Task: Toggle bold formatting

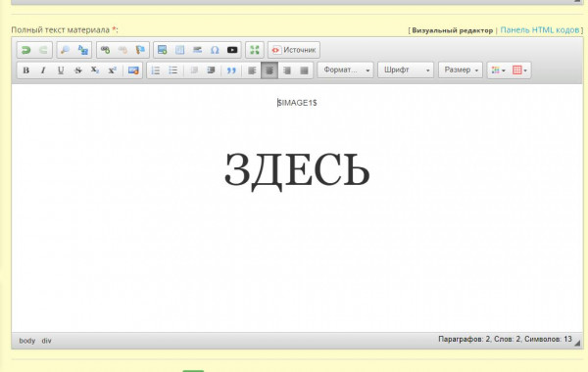Action: pyautogui.click(x=25, y=70)
